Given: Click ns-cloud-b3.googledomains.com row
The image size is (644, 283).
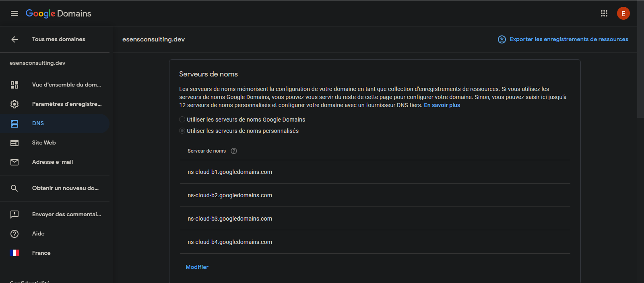Looking at the screenshot, I should coord(375,219).
